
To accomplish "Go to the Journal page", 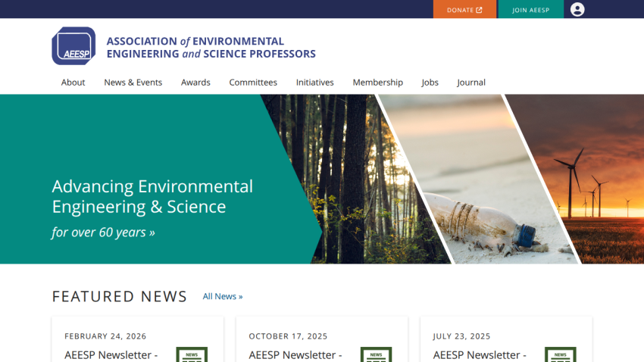I will (x=471, y=83).
